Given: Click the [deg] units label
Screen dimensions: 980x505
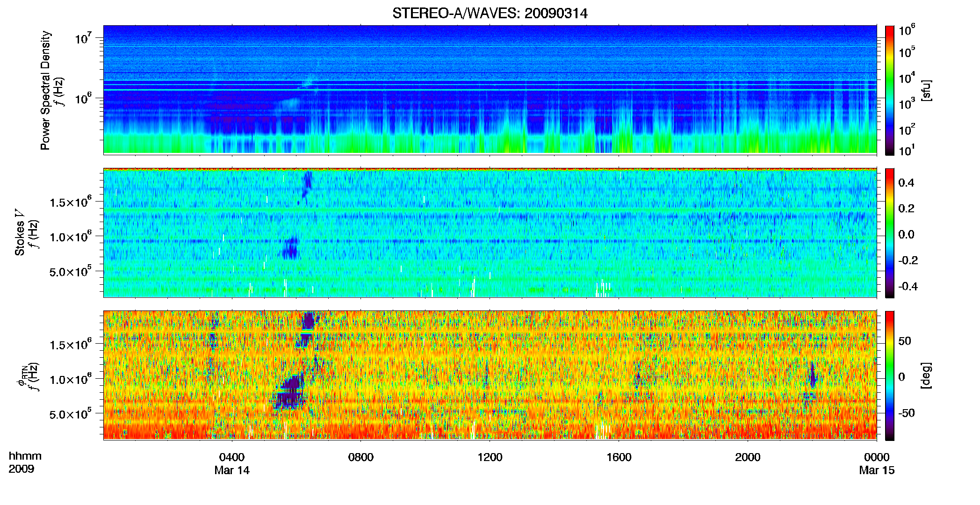Looking at the screenshot, I should 926,375.
